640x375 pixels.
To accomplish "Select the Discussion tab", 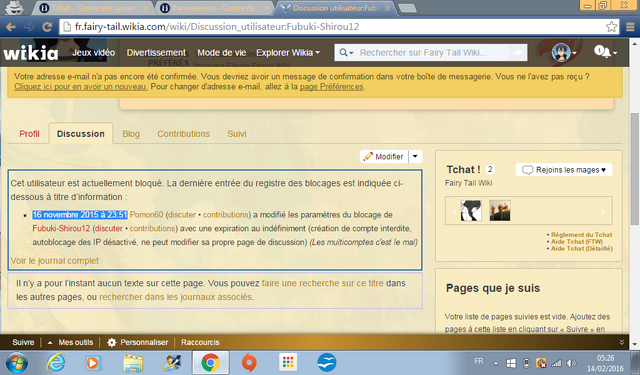I will [81, 134].
